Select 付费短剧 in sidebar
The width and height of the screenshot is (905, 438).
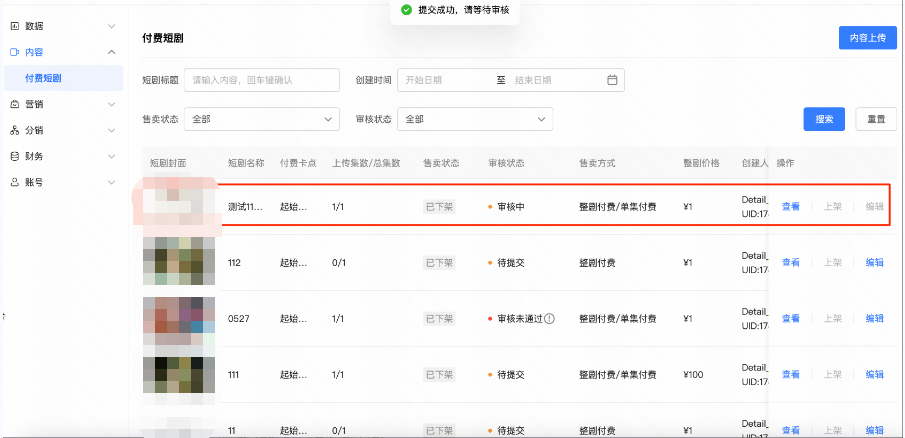(63, 78)
